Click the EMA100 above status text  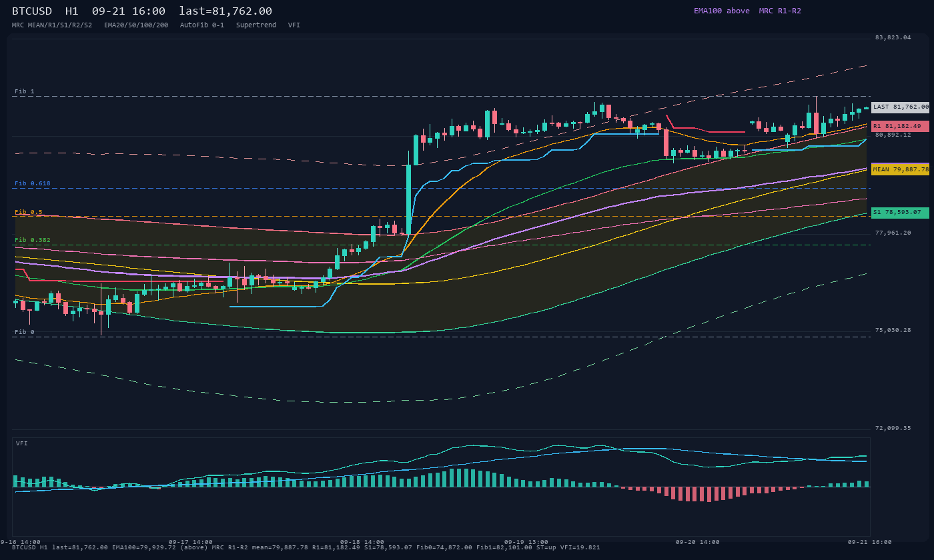coord(722,11)
